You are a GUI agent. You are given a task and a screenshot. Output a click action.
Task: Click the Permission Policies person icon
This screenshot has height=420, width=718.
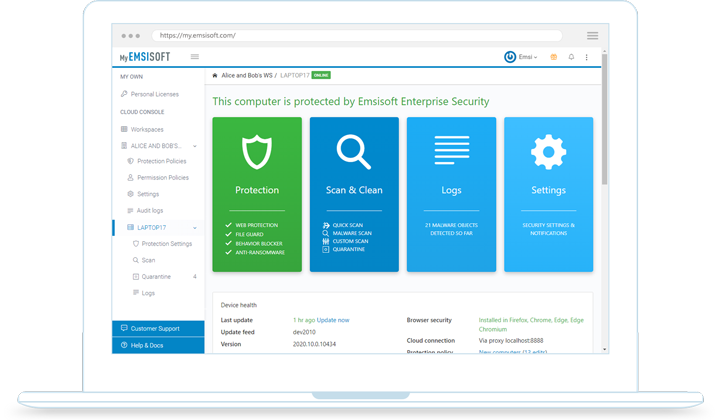131,178
